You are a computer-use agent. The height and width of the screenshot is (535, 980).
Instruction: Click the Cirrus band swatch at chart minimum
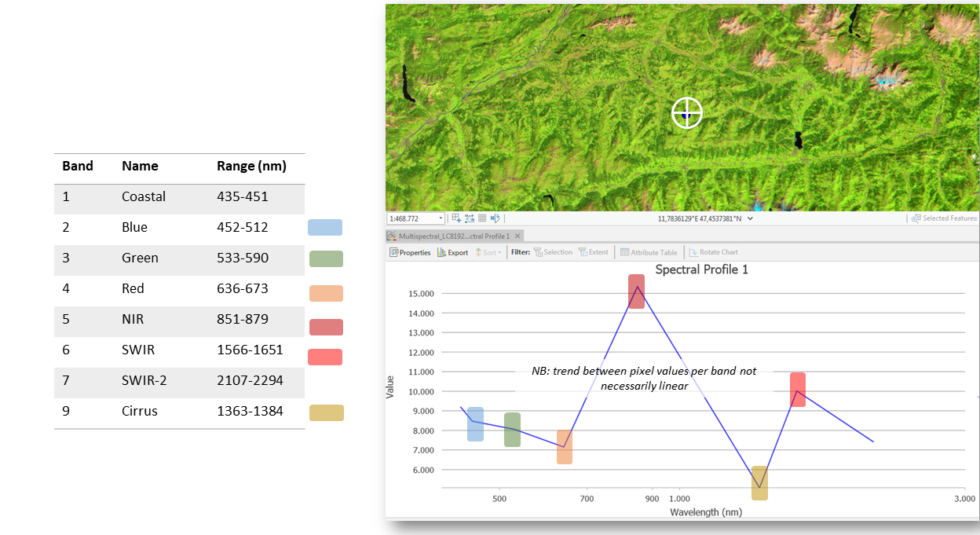click(759, 483)
